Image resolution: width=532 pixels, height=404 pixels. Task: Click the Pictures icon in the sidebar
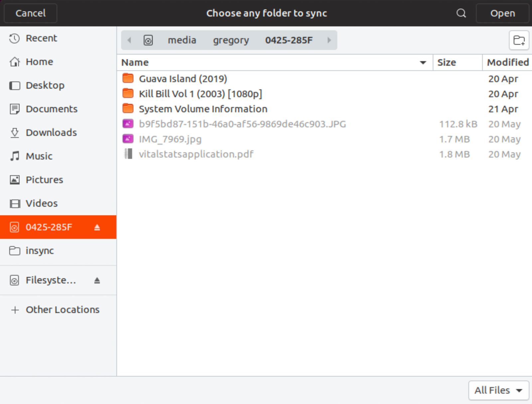(x=15, y=180)
